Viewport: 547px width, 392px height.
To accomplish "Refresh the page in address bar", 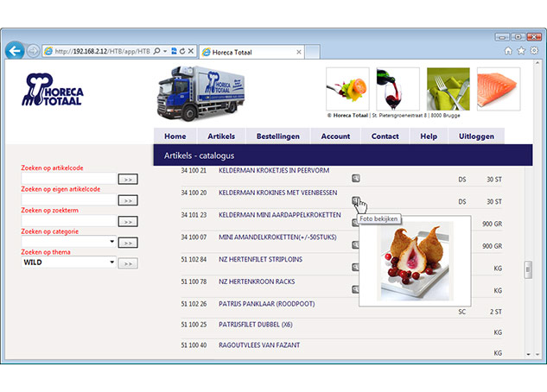I will (182, 52).
